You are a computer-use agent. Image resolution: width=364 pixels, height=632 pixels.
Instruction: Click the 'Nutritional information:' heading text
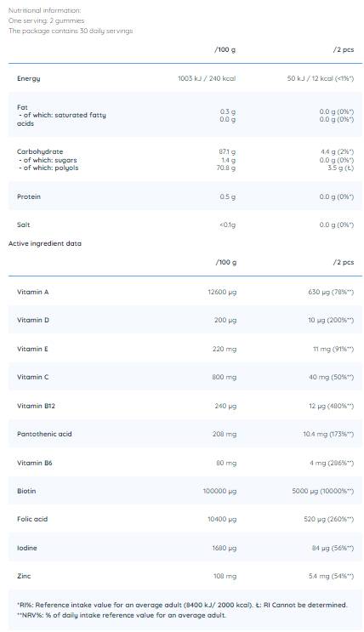coord(44,10)
